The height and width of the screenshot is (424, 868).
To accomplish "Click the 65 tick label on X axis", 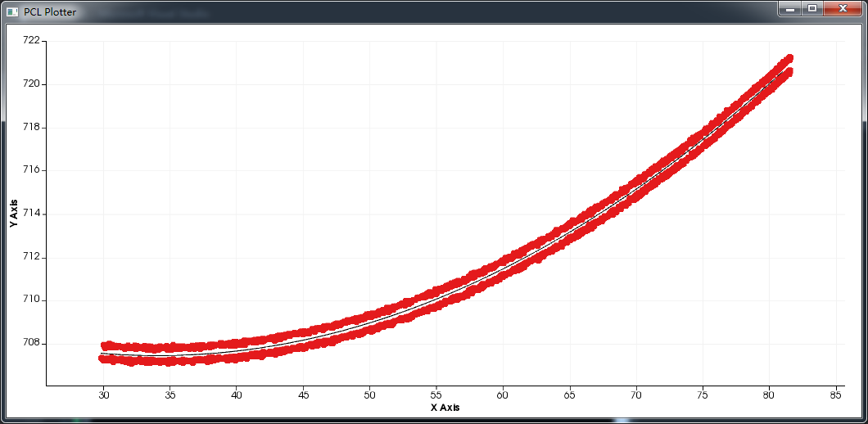I will point(570,395).
